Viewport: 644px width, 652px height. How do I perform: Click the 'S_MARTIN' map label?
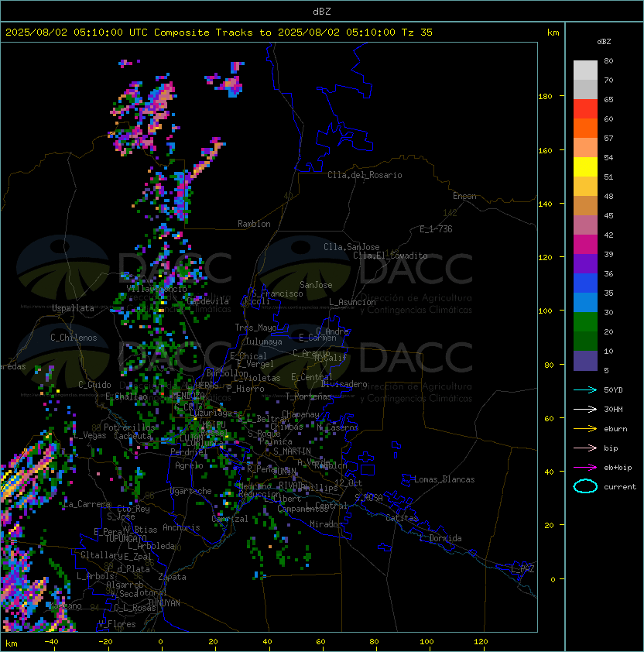pyautogui.click(x=292, y=451)
